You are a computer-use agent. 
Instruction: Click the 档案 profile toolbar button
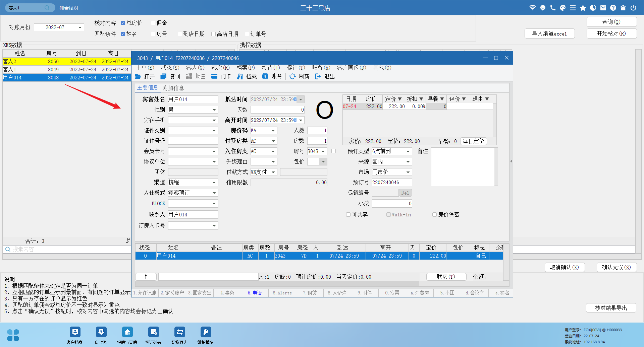(247, 76)
